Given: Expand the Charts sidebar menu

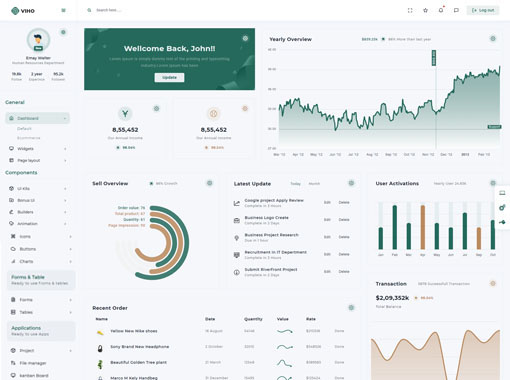Looking at the screenshot, I should (x=40, y=261).
